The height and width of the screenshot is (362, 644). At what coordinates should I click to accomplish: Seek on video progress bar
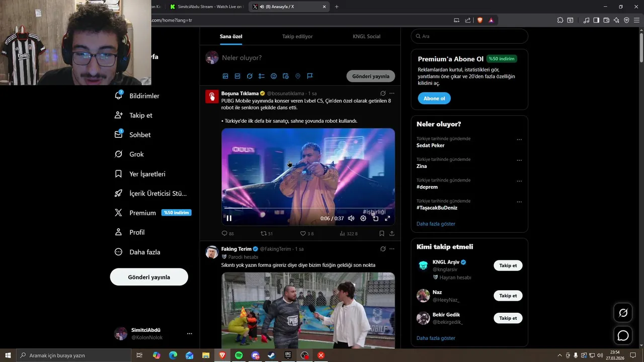click(x=308, y=208)
